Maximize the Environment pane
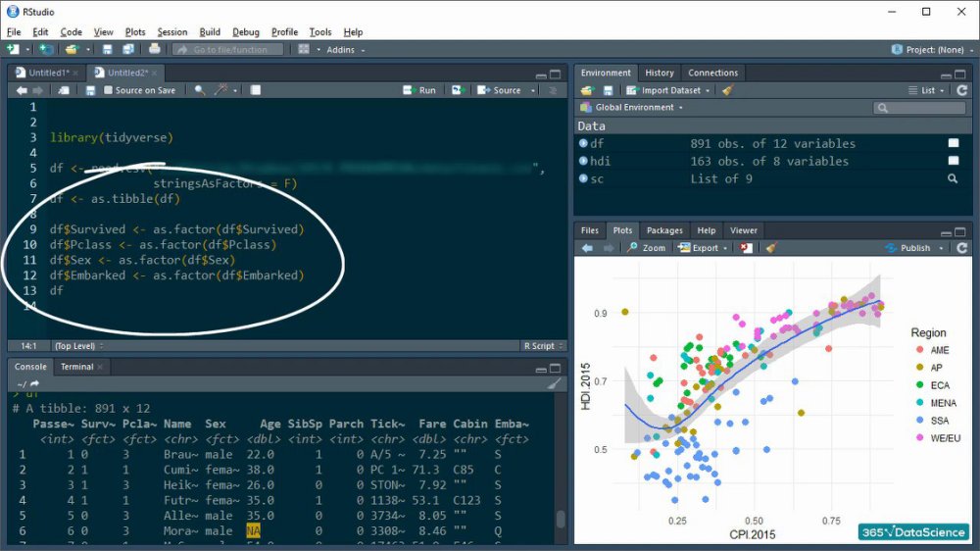This screenshot has width=980, height=551. (960, 75)
